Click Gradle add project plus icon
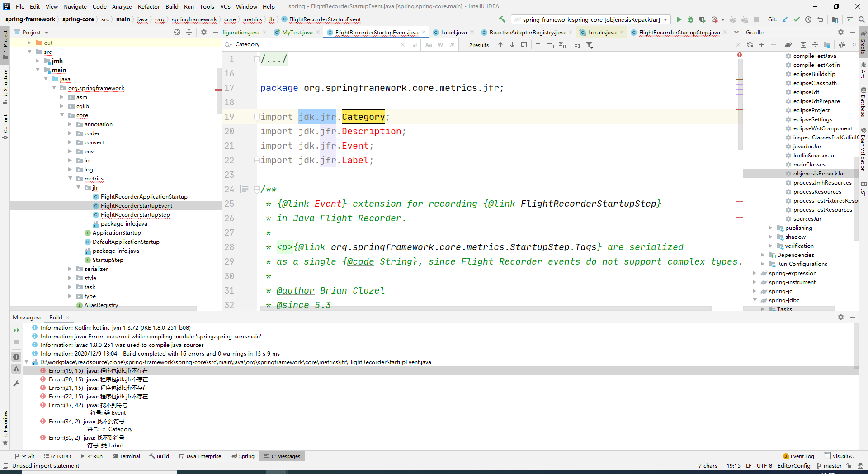This screenshot has height=474, width=868. click(762, 45)
